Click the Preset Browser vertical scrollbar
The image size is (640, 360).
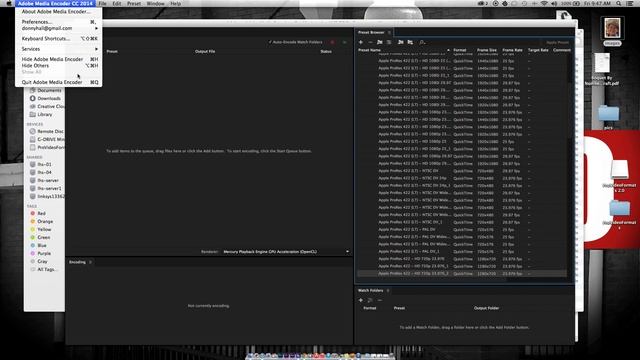[570, 110]
